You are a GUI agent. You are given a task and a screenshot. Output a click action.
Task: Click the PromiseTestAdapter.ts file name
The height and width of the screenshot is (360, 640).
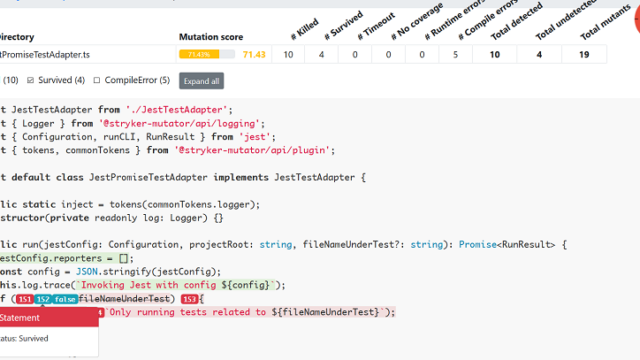click(45, 55)
